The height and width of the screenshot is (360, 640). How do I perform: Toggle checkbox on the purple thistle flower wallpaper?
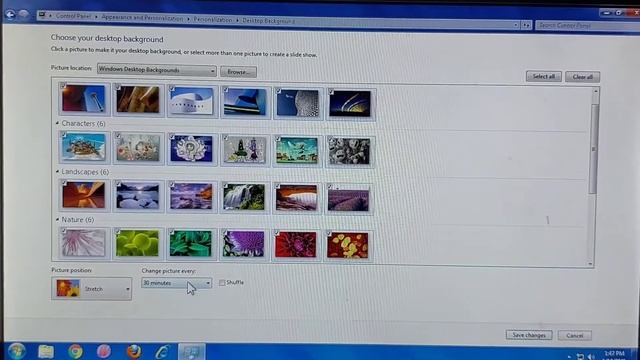point(224,233)
